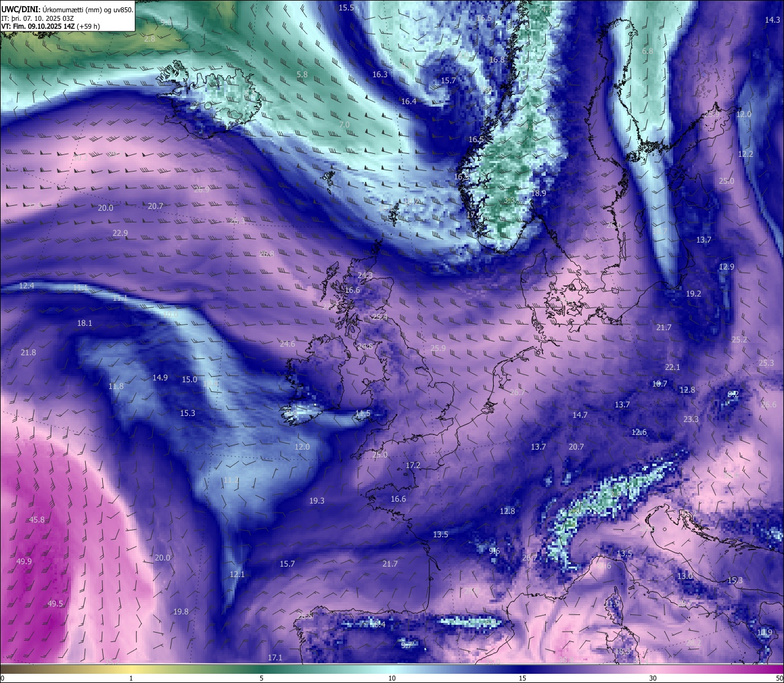
Task: Click the legend tick label 5
Action: (262, 678)
